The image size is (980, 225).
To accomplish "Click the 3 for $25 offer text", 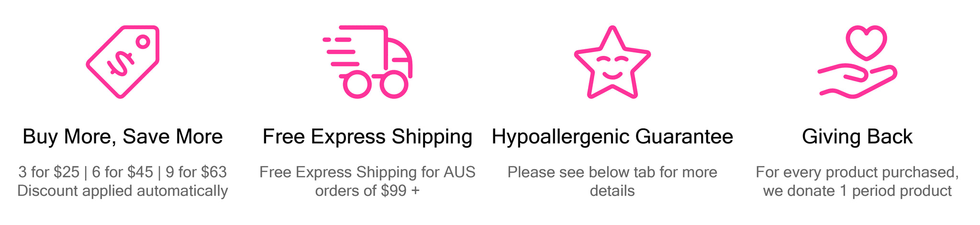I will pos(49,172).
